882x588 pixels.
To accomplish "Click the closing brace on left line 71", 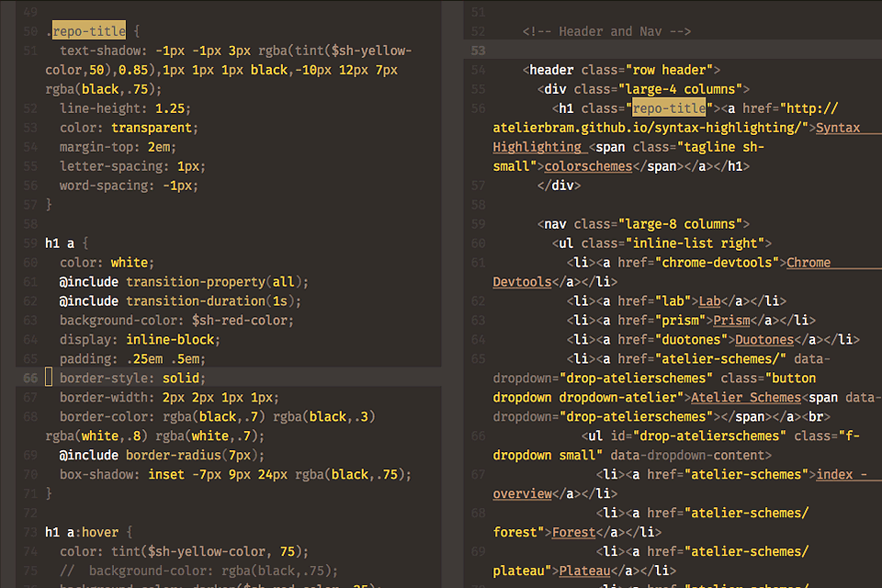I will point(49,493).
